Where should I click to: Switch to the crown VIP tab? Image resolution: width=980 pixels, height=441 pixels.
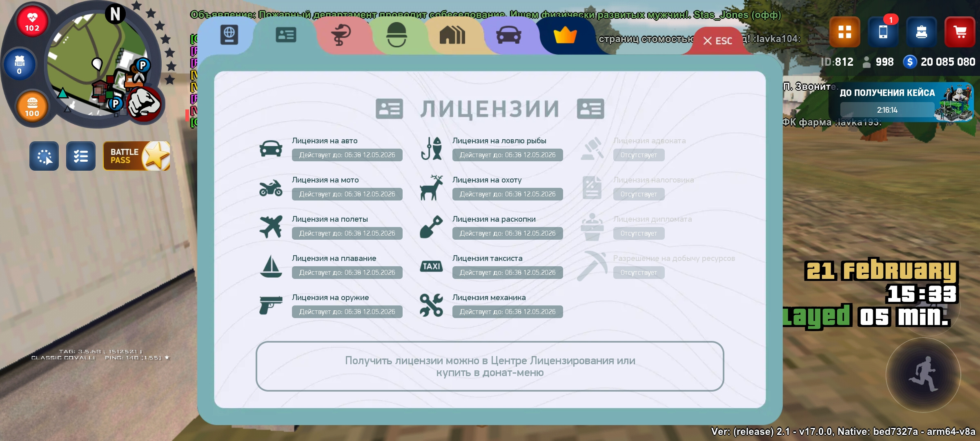tap(565, 36)
